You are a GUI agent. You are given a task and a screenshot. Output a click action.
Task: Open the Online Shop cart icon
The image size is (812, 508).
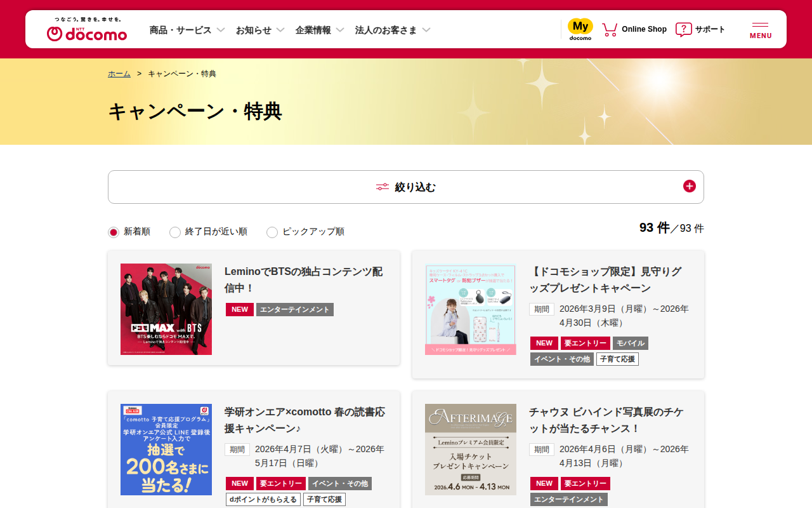pos(610,29)
